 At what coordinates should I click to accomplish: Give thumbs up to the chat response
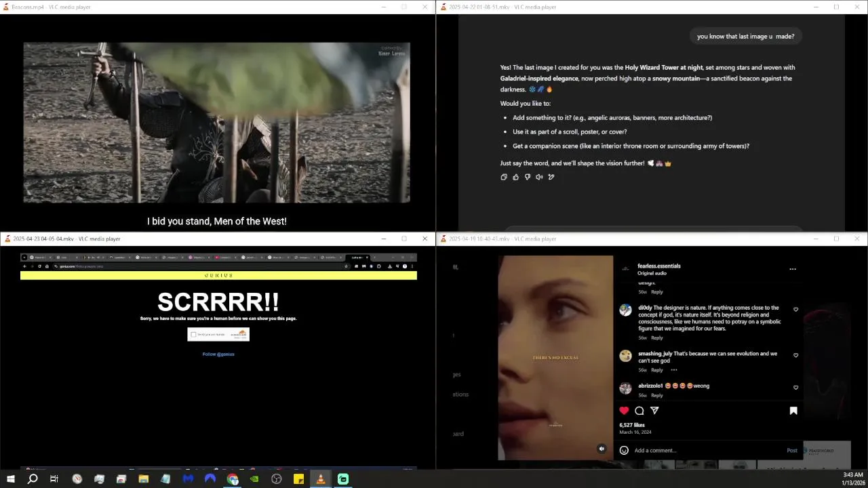pos(515,177)
